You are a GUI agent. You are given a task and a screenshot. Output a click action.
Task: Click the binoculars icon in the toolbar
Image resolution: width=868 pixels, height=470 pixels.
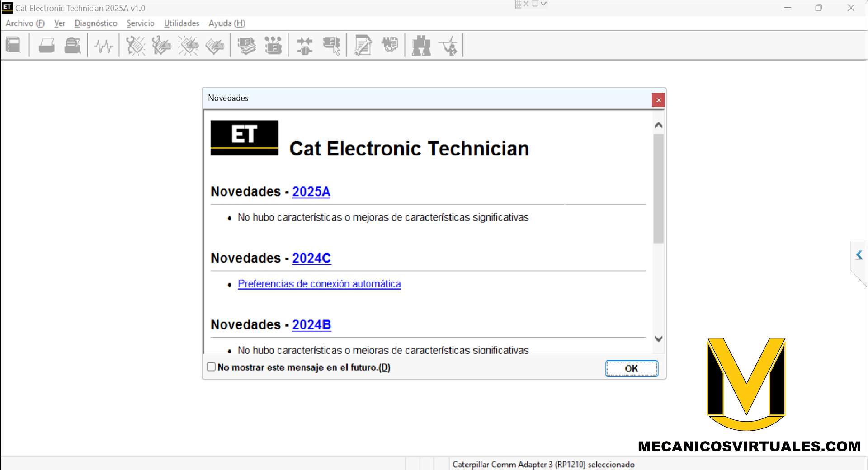pos(421,46)
